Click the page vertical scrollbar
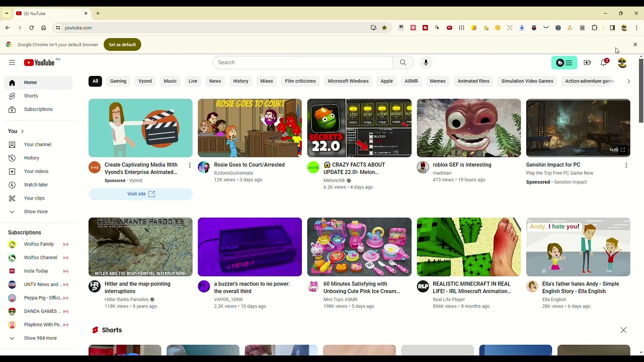Screen dimensions: 644x362 click(641, 90)
